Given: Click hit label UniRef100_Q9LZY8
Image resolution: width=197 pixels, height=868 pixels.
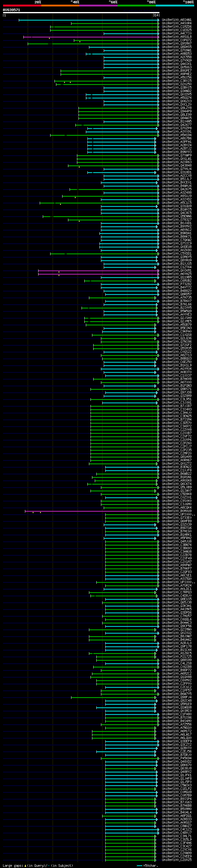Looking at the screenshot, I should pos(176,108).
